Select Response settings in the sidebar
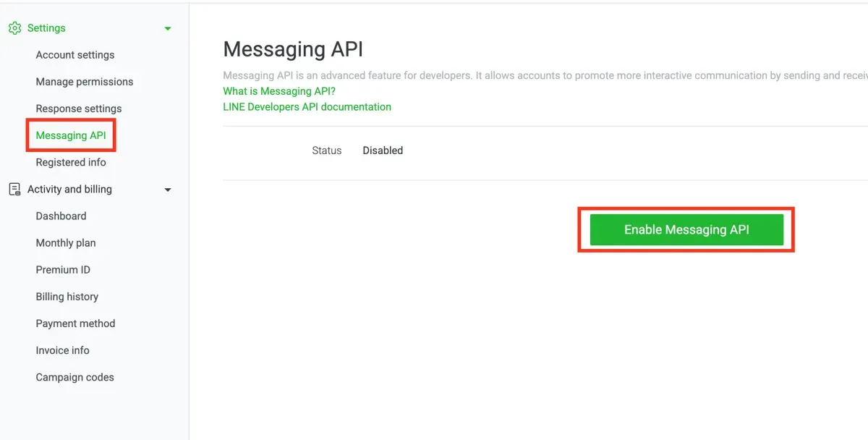The image size is (868, 440). tap(78, 108)
